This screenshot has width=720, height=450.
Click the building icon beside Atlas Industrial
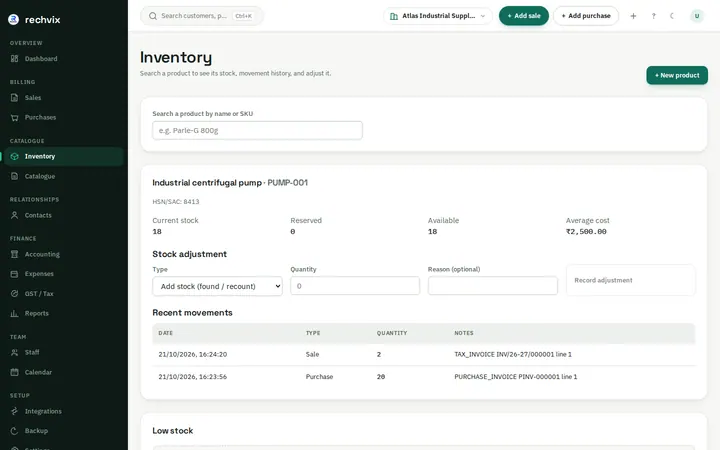click(x=394, y=16)
